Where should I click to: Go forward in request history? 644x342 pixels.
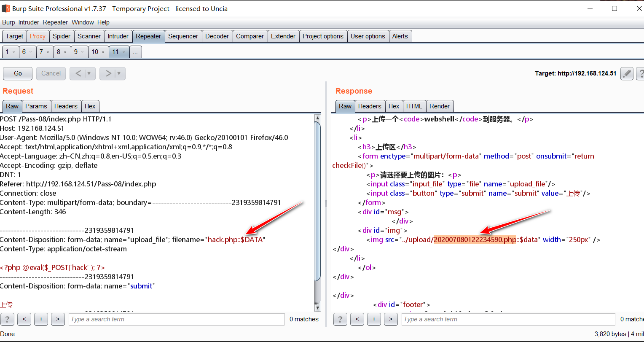108,73
